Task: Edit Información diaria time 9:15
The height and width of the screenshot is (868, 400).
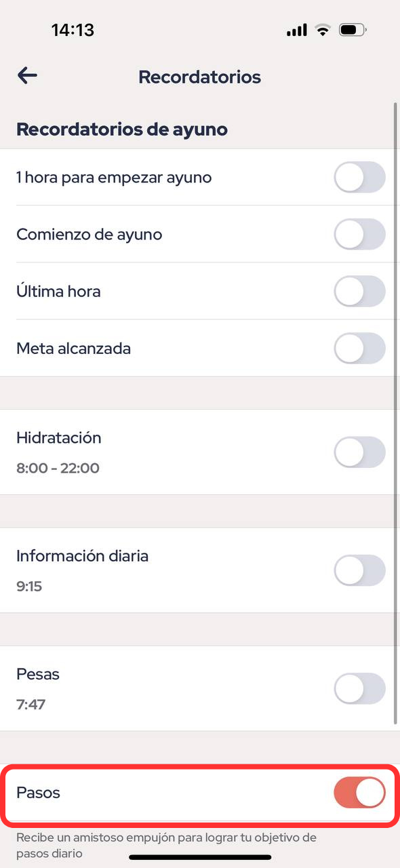Action: point(29,586)
